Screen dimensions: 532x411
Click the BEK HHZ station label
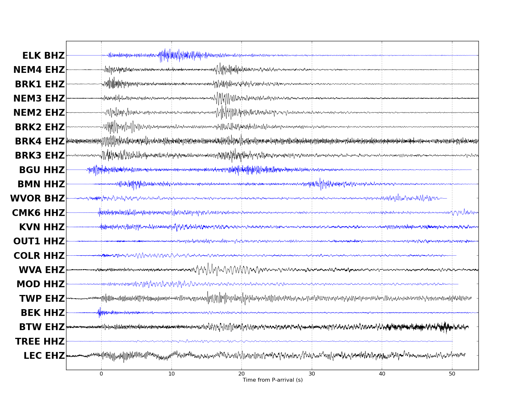(x=43, y=313)
